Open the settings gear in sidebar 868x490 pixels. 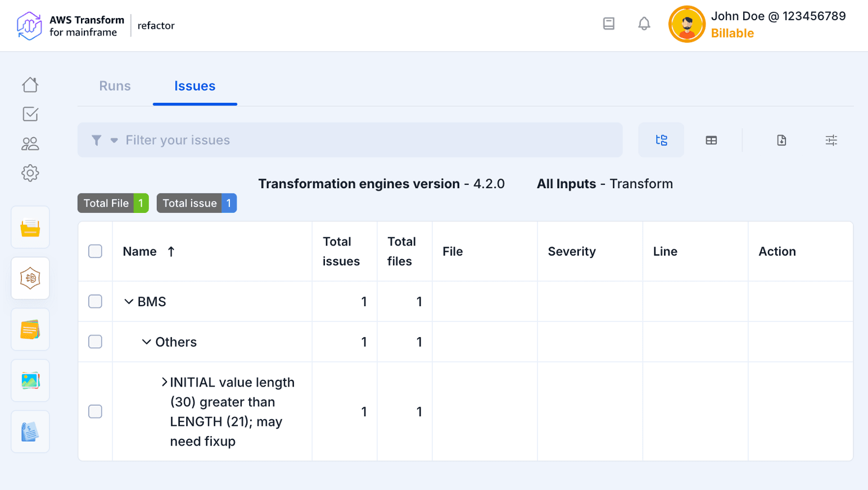(30, 173)
